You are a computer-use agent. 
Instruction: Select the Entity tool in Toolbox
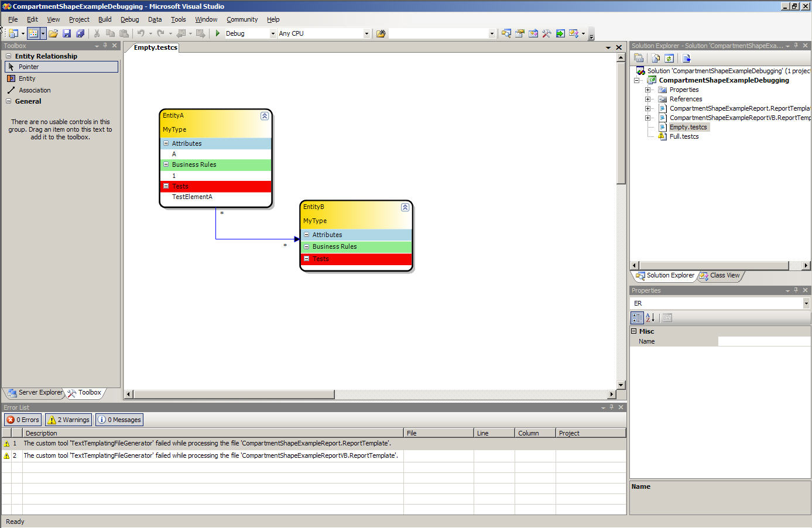pyautogui.click(x=27, y=78)
